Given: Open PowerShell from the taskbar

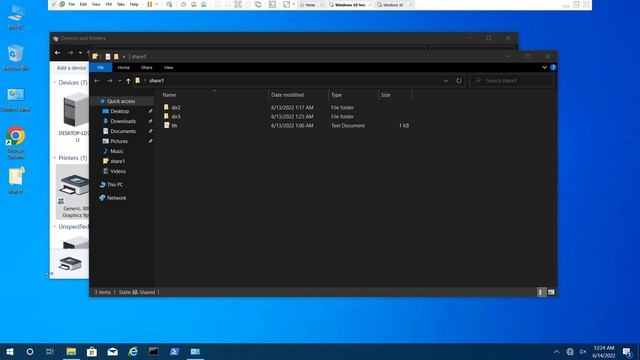Looking at the screenshot, I should coord(175,352).
